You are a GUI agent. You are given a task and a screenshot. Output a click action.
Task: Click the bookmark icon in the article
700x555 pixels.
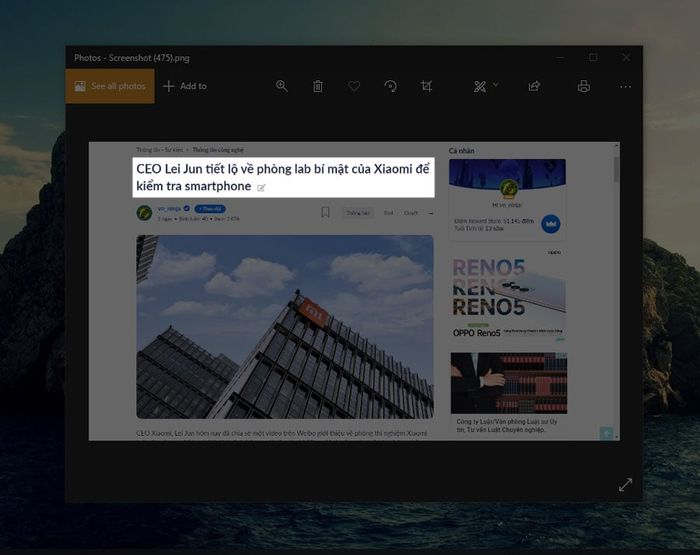click(325, 213)
